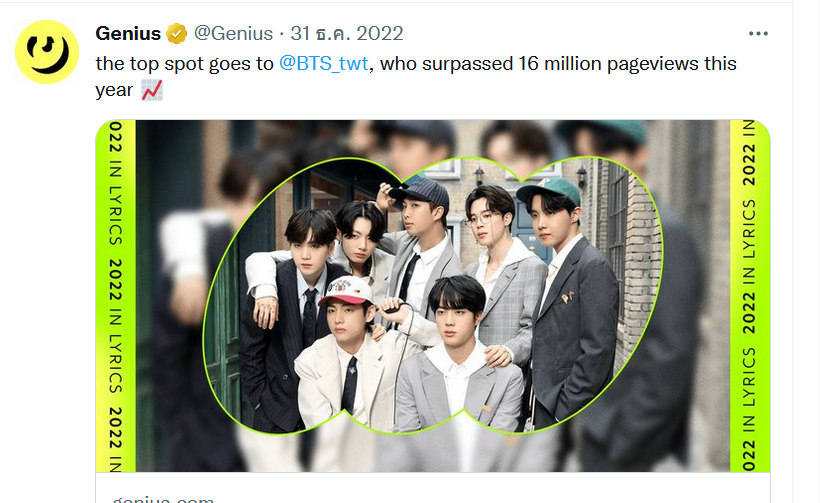Click the right "2022 IN LYRICS" banner strip
Screen dimensions: 820x503
(750, 296)
